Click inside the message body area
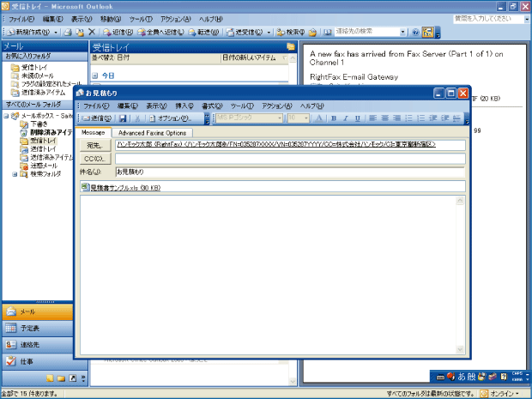This screenshot has width=532, height=399. pos(268,275)
